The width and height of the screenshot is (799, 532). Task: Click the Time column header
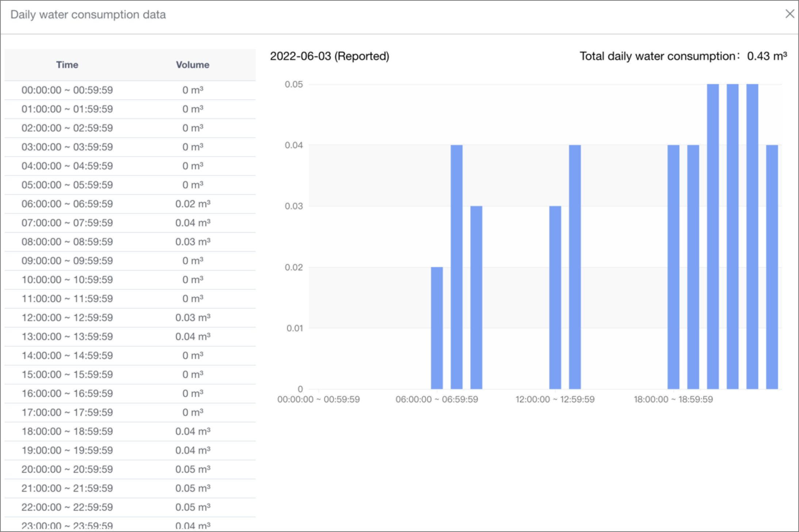67,65
